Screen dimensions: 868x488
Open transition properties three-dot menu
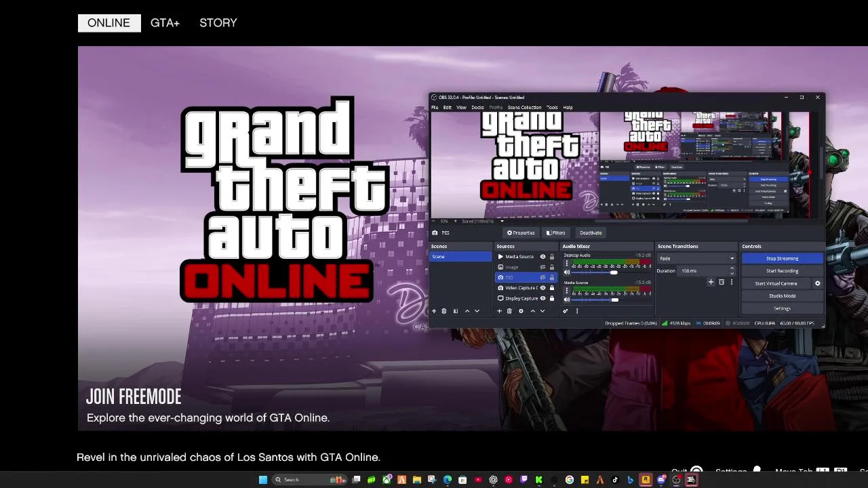[731, 282]
